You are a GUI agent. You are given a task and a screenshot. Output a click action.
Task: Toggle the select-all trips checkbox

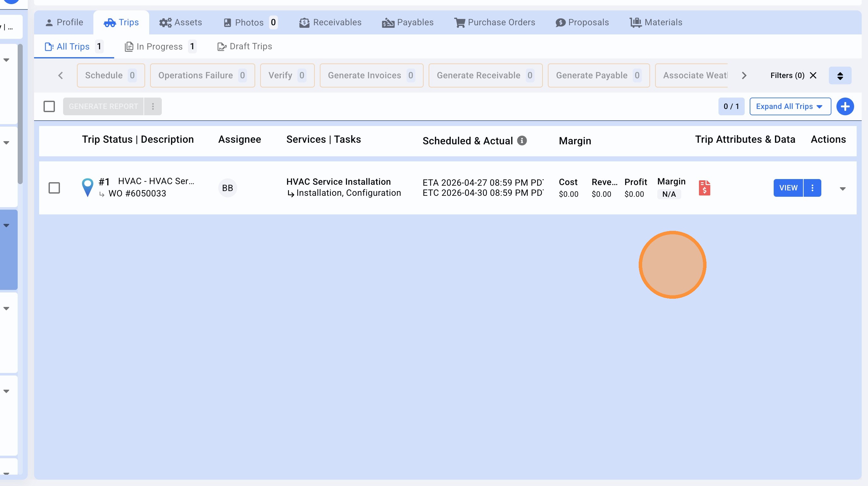pyautogui.click(x=49, y=106)
